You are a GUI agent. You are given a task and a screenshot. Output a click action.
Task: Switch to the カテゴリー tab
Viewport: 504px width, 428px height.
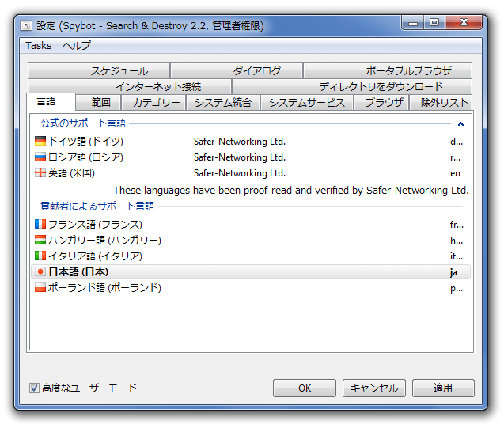(x=153, y=103)
